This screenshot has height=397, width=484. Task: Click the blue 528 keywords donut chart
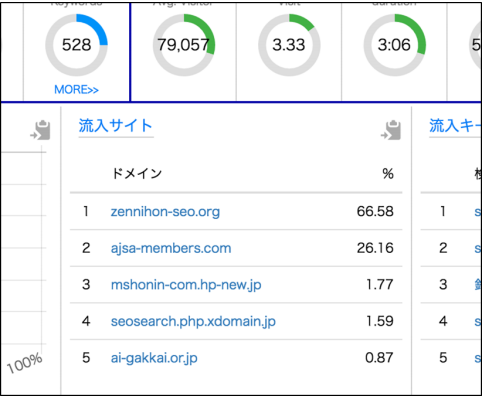(76, 45)
